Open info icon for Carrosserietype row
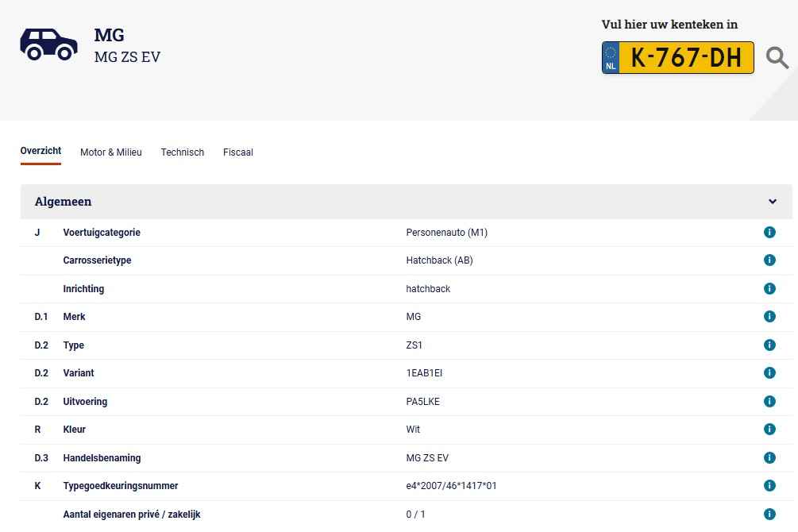The height and width of the screenshot is (532, 798). point(769,260)
